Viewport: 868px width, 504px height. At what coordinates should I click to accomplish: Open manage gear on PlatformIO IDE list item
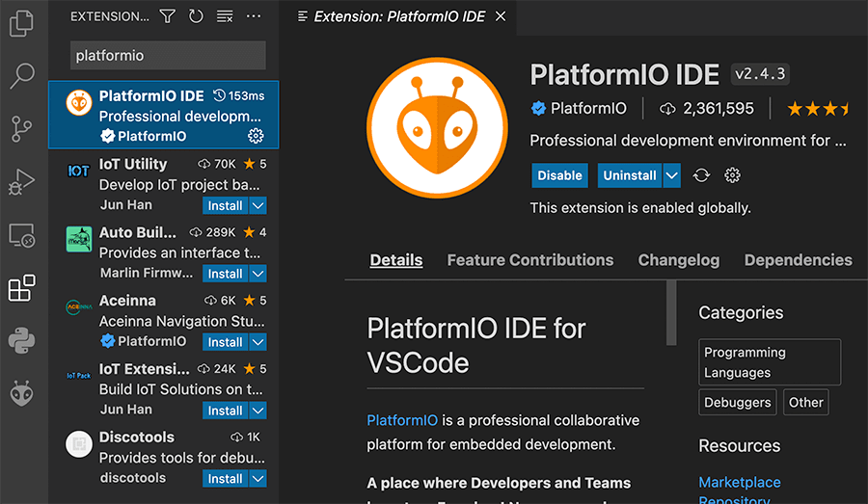[256, 136]
